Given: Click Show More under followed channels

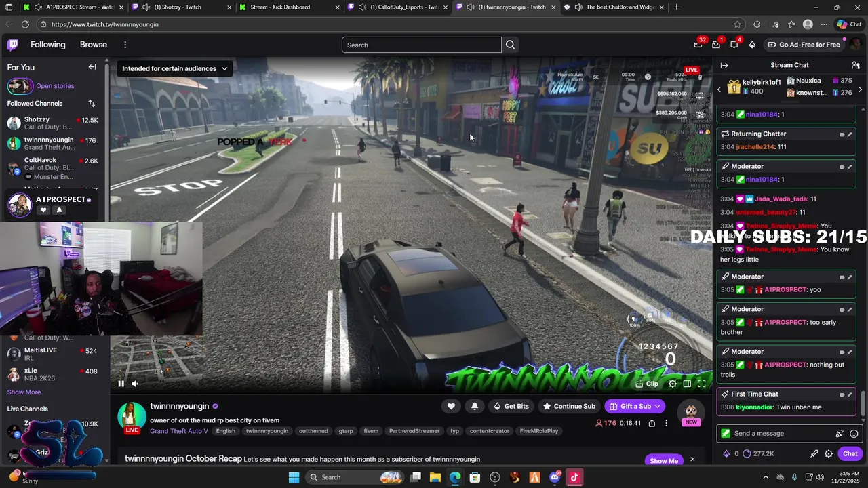Looking at the screenshot, I should tap(24, 392).
